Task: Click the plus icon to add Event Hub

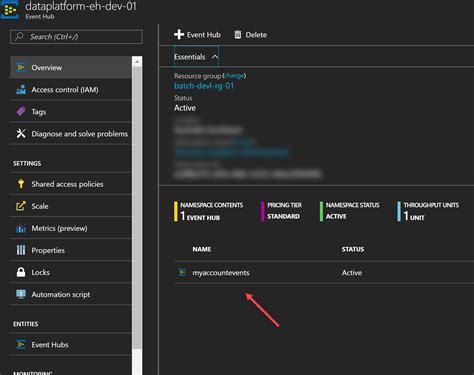Action: (x=179, y=34)
